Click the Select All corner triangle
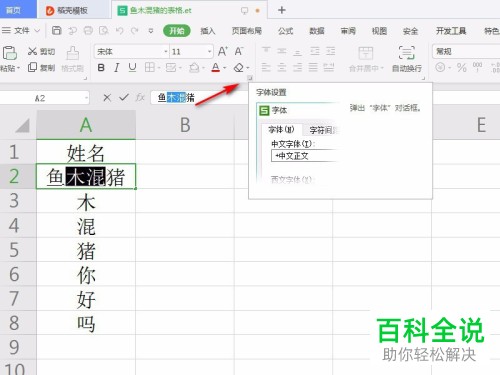The image size is (500, 375). (22, 126)
